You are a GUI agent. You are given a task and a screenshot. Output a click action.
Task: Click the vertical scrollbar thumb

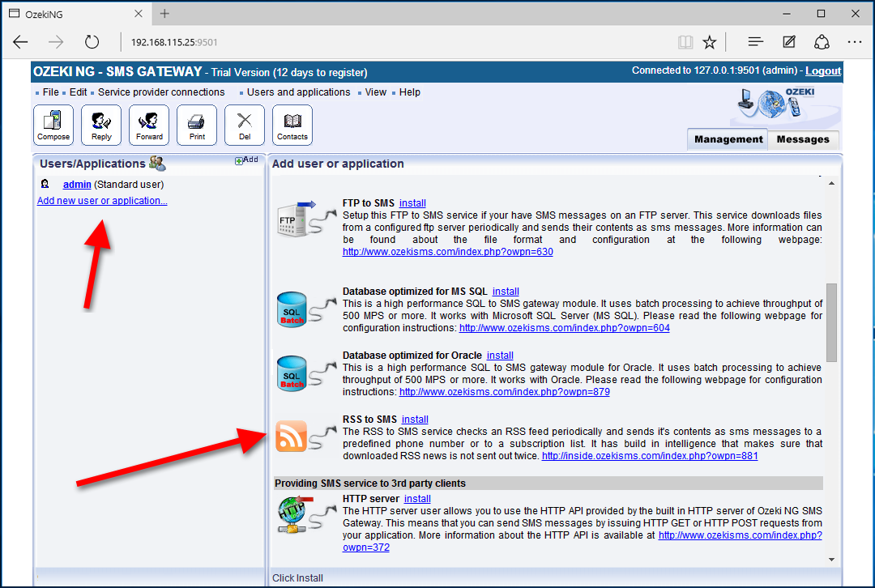pyautogui.click(x=831, y=322)
